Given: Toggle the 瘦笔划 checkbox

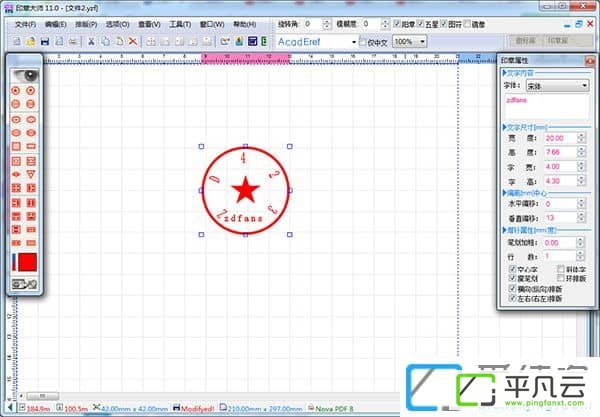Looking at the screenshot, I should [x=512, y=278].
